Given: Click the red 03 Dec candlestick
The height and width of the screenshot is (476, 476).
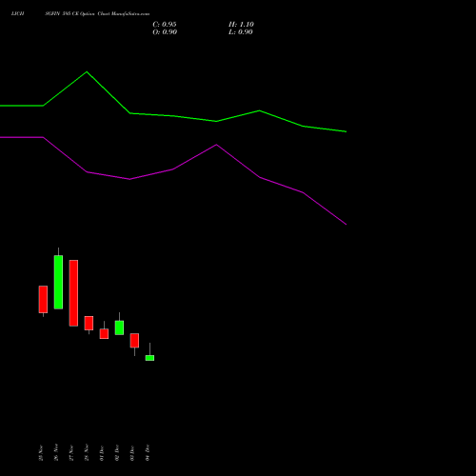Looking at the screenshot, I should tap(134, 341).
